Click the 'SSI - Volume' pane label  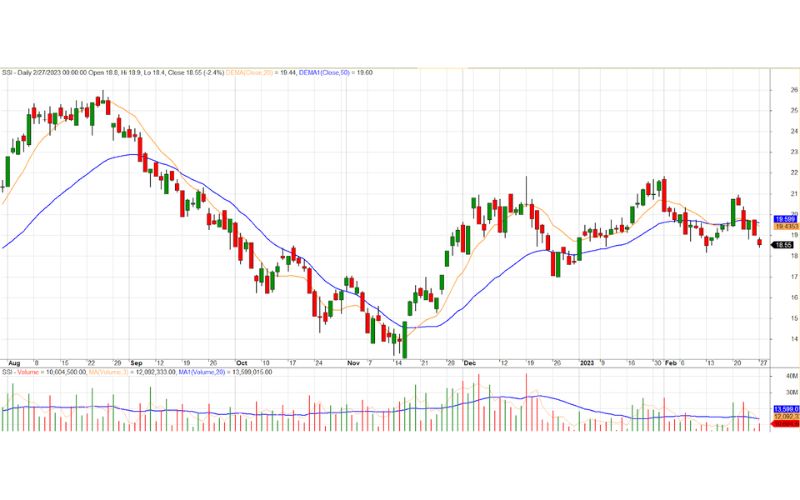coord(20,372)
